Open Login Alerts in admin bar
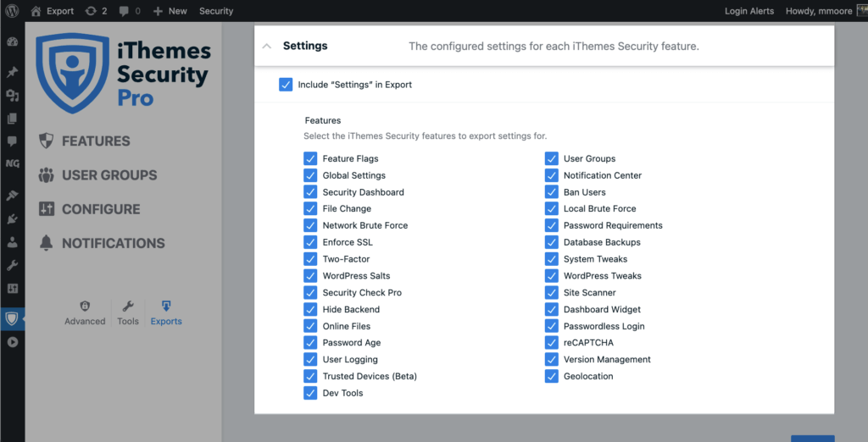The image size is (868, 442). click(x=749, y=11)
